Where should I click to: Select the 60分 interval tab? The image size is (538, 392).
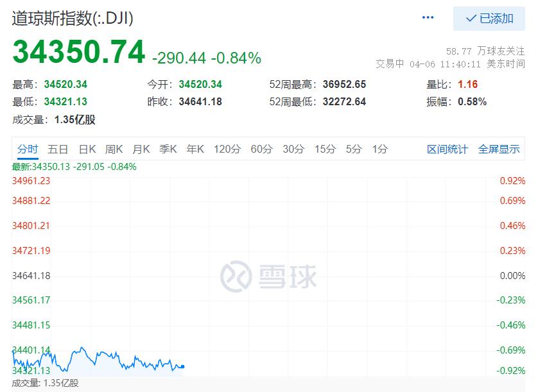[x=261, y=149]
